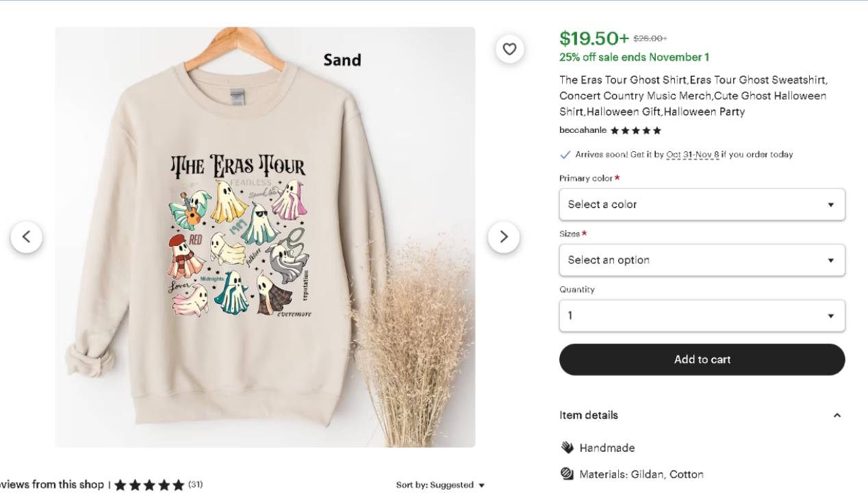Click the checkmark icon beside Arrives soon
The image size is (868, 493).
pyautogui.click(x=565, y=155)
